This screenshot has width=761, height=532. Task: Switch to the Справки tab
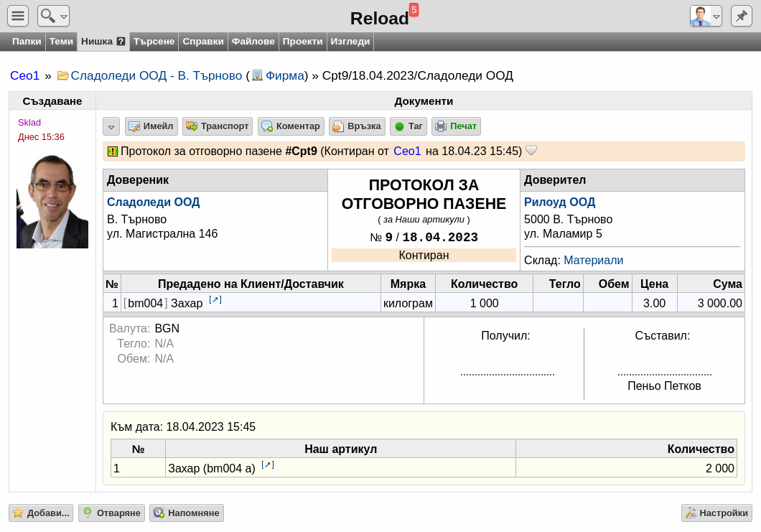203,42
